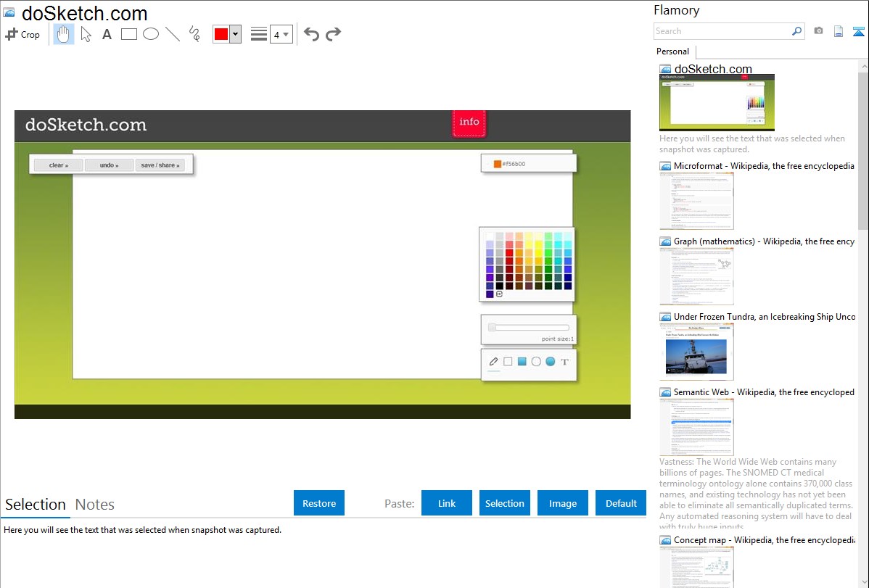Click the window icon beside the editor title
Screen dimensions: 869x588
9,12
